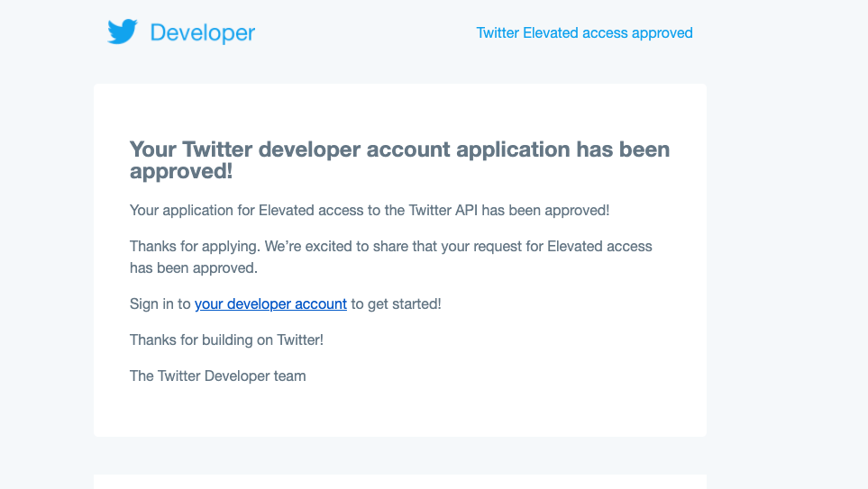Click the text 'Thanks for building on Twitter!'
The image size is (868, 489).
click(x=226, y=340)
